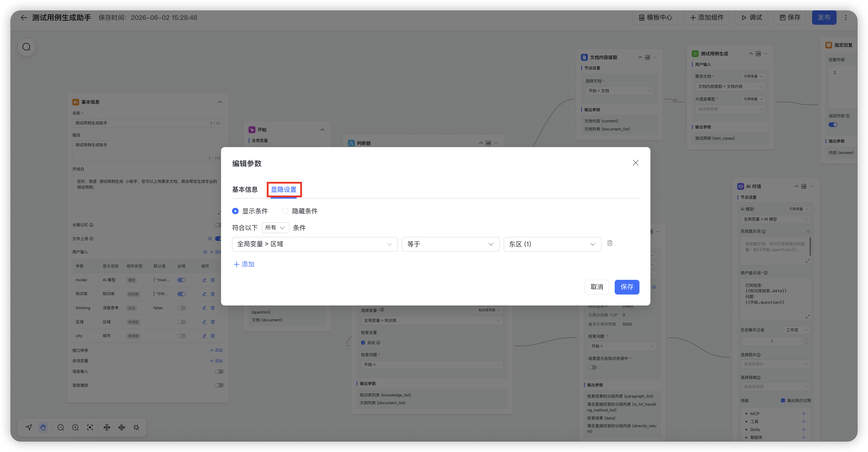Viewport: 868px width, 452px height.
Task: Edit the model parameter row
Action: [x=204, y=280]
